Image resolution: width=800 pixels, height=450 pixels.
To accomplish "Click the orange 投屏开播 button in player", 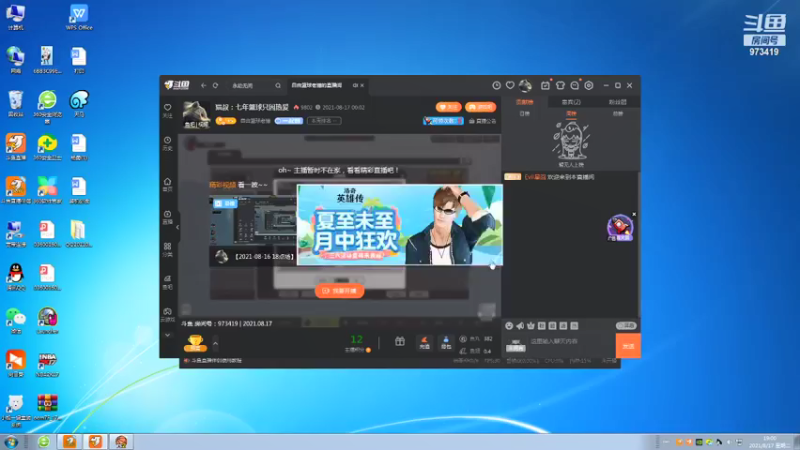I will pos(339,291).
